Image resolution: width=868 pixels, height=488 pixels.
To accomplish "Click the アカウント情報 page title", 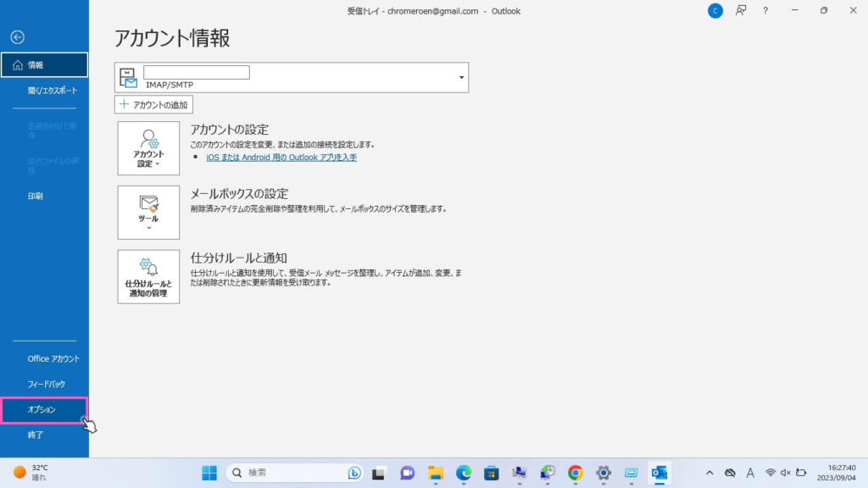I will point(171,38).
